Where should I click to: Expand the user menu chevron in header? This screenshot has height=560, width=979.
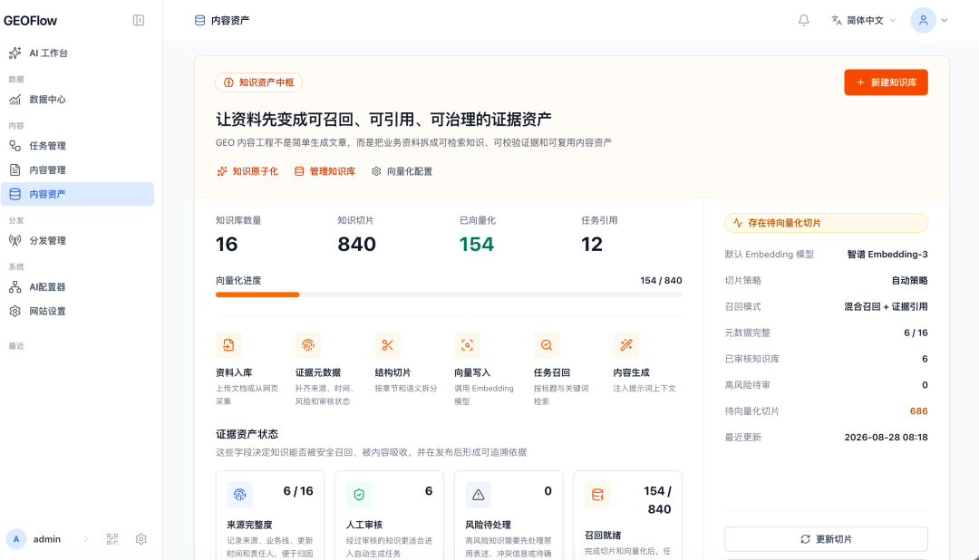(945, 21)
